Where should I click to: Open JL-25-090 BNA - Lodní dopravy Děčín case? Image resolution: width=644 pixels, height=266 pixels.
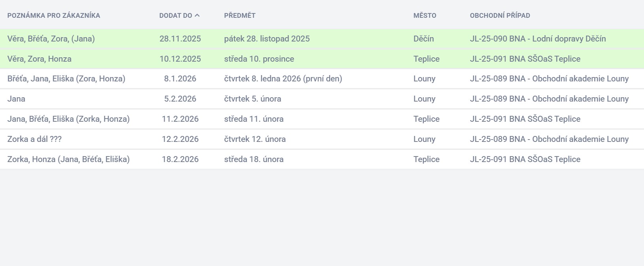(x=538, y=39)
